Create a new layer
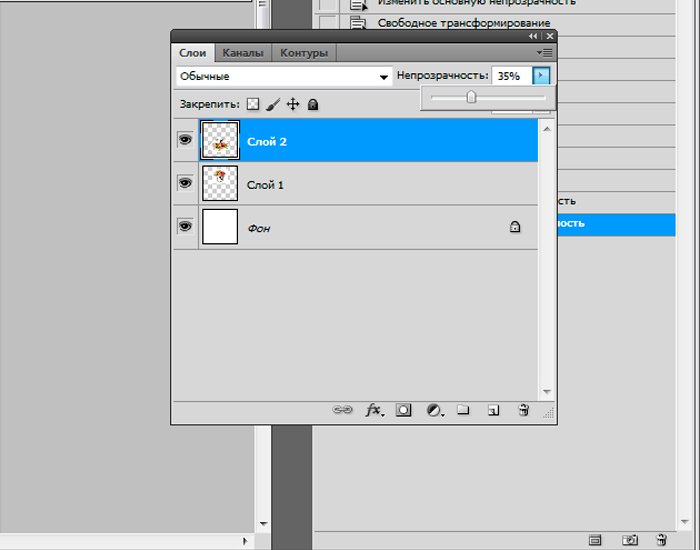 pyautogui.click(x=492, y=410)
